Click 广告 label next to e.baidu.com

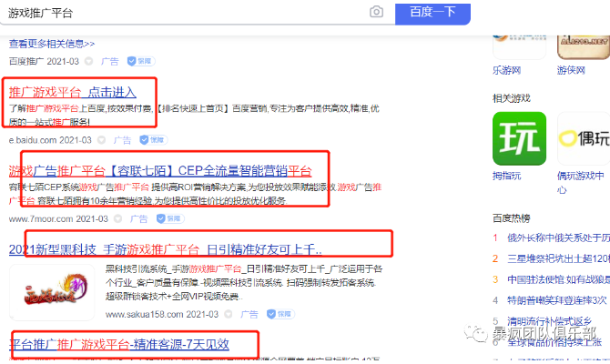tap(122, 140)
